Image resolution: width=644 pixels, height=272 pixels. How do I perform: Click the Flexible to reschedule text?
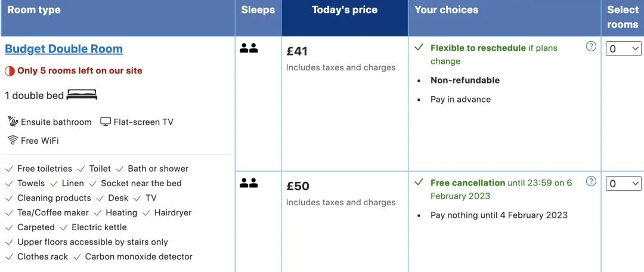tap(478, 48)
